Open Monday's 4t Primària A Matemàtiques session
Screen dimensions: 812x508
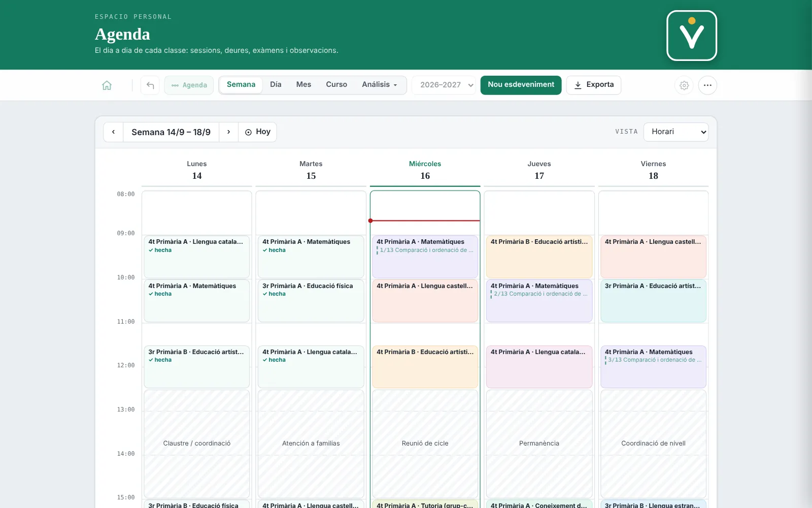tap(197, 301)
